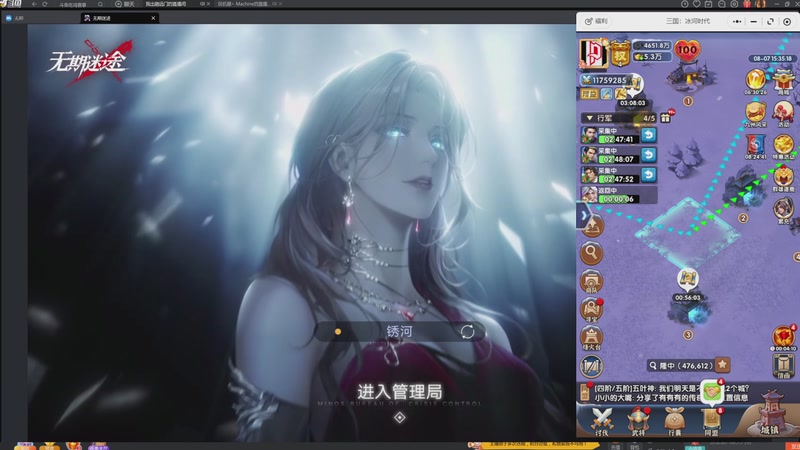The image size is (800, 450).
Task: Refresh the 三国:冰河时代 mini window
Action: 770,21
